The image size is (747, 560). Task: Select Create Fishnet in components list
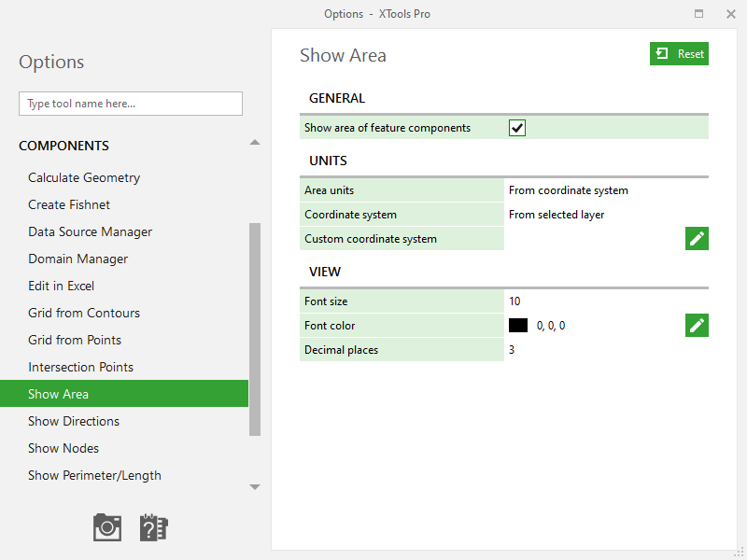click(69, 204)
